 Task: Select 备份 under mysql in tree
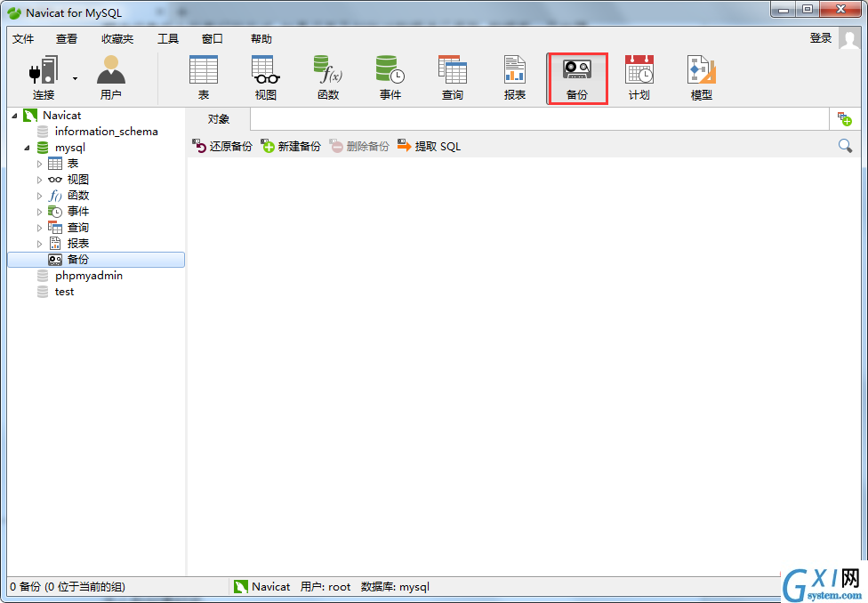96,260
